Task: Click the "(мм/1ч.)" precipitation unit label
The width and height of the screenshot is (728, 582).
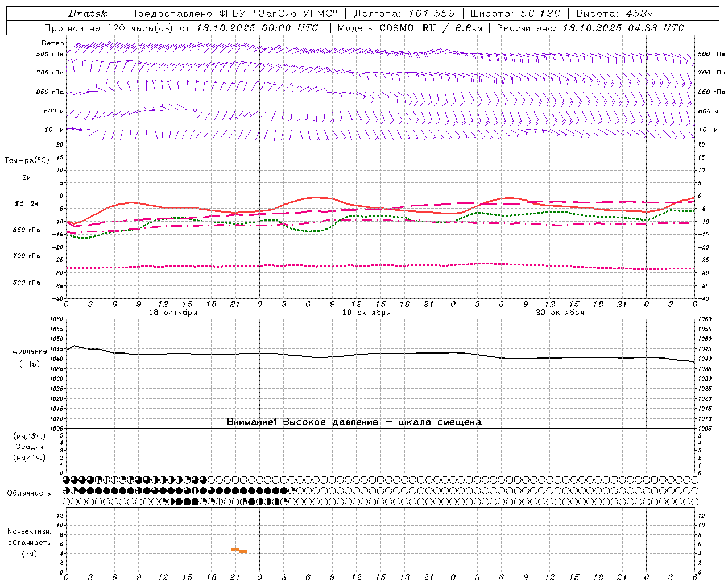Action: pos(30,458)
